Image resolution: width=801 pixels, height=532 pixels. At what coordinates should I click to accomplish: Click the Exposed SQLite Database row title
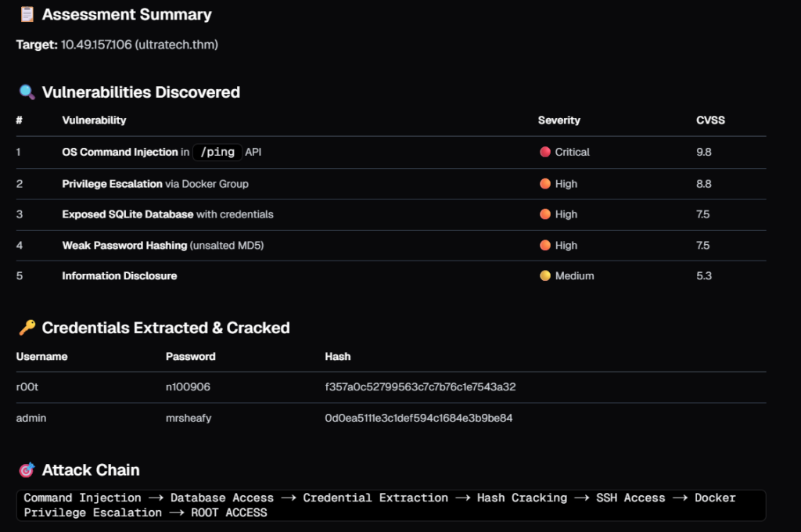click(x=128, y=214)
